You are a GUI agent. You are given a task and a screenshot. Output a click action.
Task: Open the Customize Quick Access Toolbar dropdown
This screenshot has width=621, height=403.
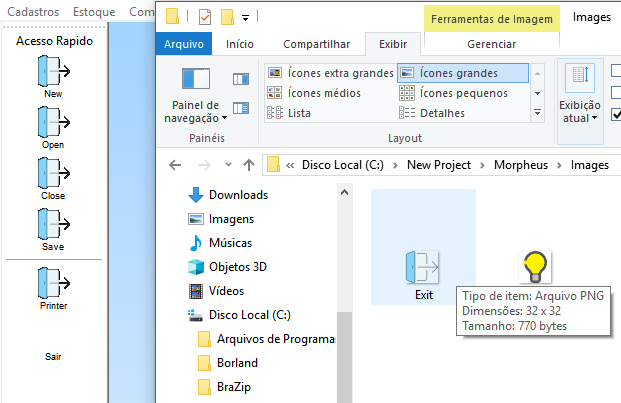pos(246,17)
